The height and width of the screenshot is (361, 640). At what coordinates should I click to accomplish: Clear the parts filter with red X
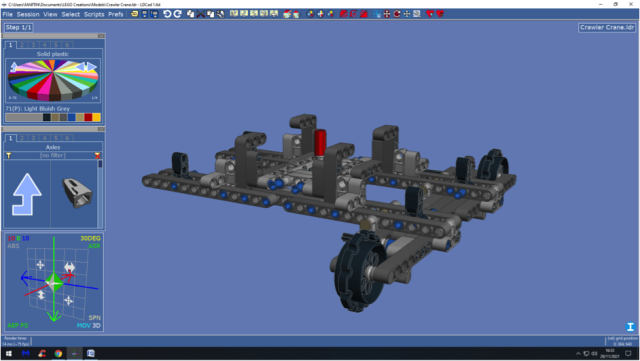[x=97, y=155]
